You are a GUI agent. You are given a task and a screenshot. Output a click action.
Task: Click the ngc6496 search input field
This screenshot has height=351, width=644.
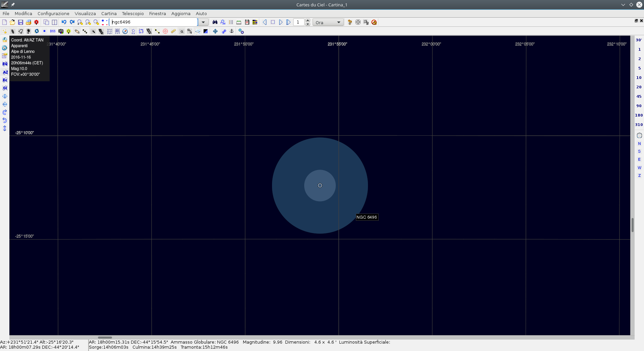154,22
